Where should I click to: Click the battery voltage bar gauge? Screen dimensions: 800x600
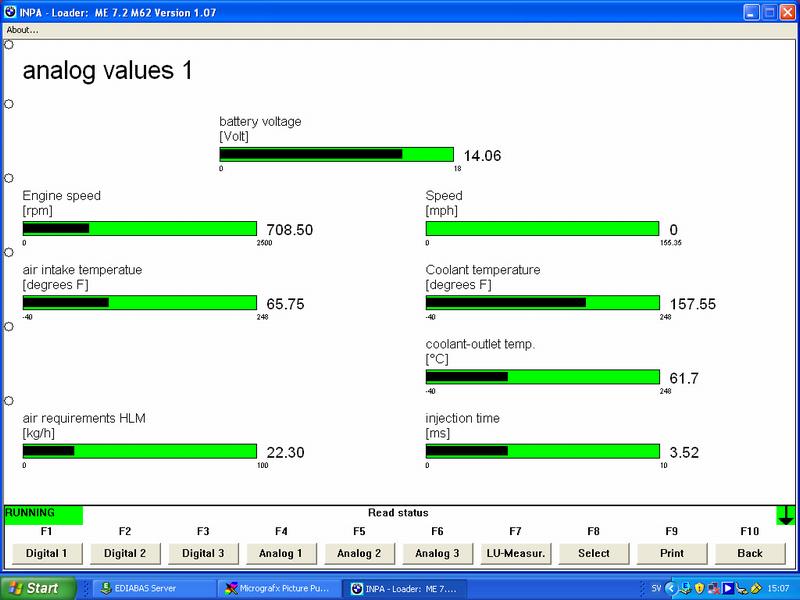coord(337,154)
